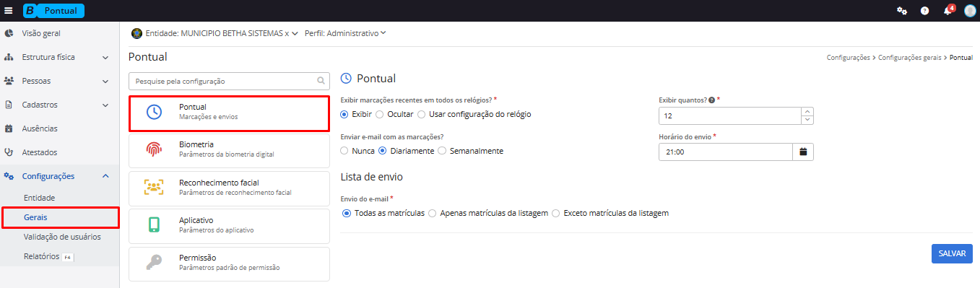Click the help icon next to Exibir quantos
The image size is (980, 288).
pyautogui.click(x=712, y=100)
